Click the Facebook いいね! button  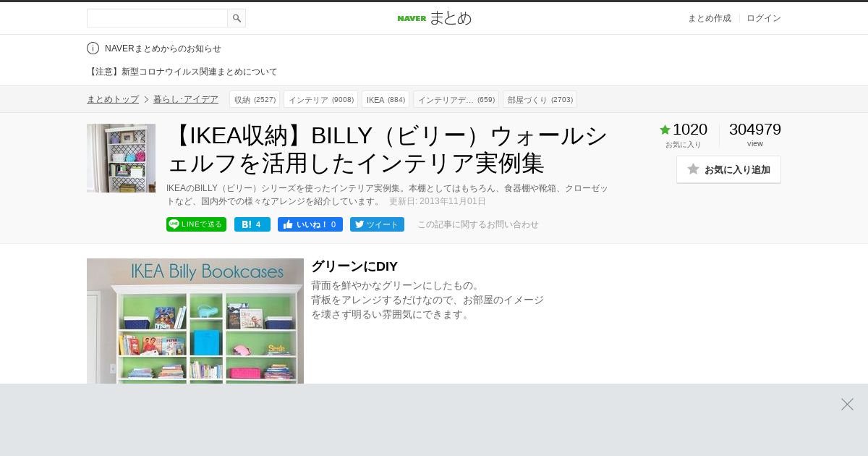click(310, 224)
